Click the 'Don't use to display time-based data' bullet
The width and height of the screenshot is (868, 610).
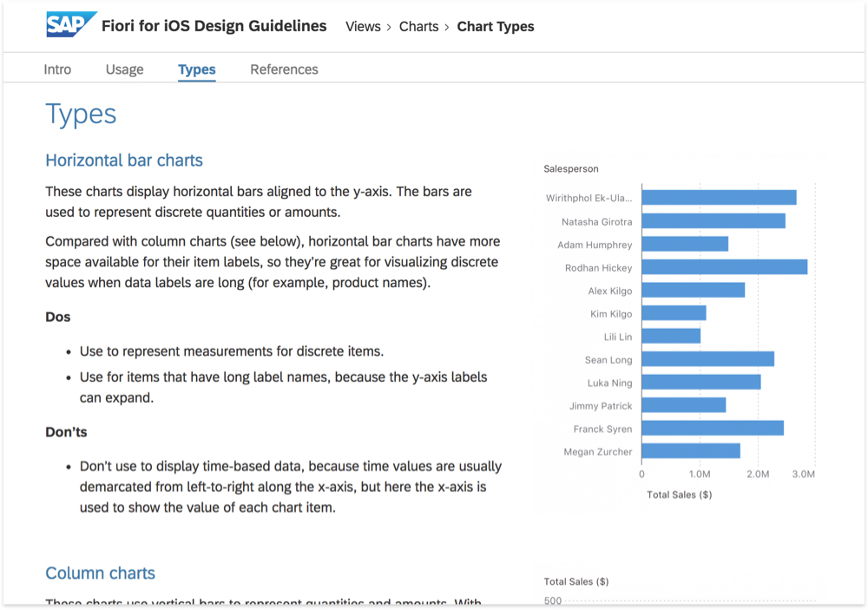[291, 487]
